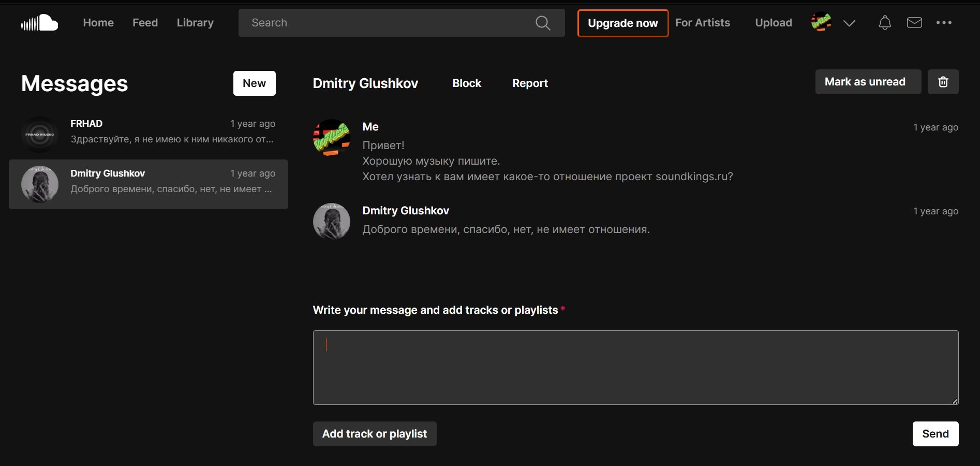The height and width of the screenshot is (466, 980).
Task: Click Add track or playlist
Action: click(x=375, y=434)
